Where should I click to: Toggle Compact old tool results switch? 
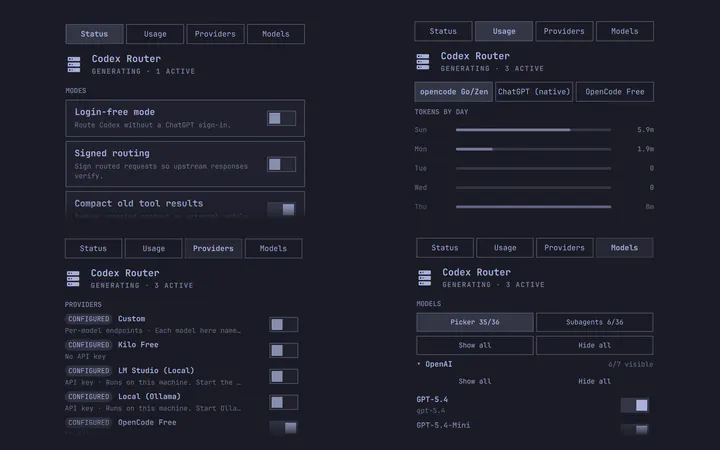tap(281, 209)
